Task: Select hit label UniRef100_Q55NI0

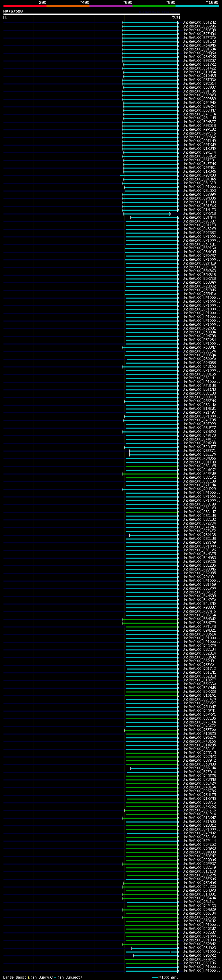Action: [x=199, y=294]
